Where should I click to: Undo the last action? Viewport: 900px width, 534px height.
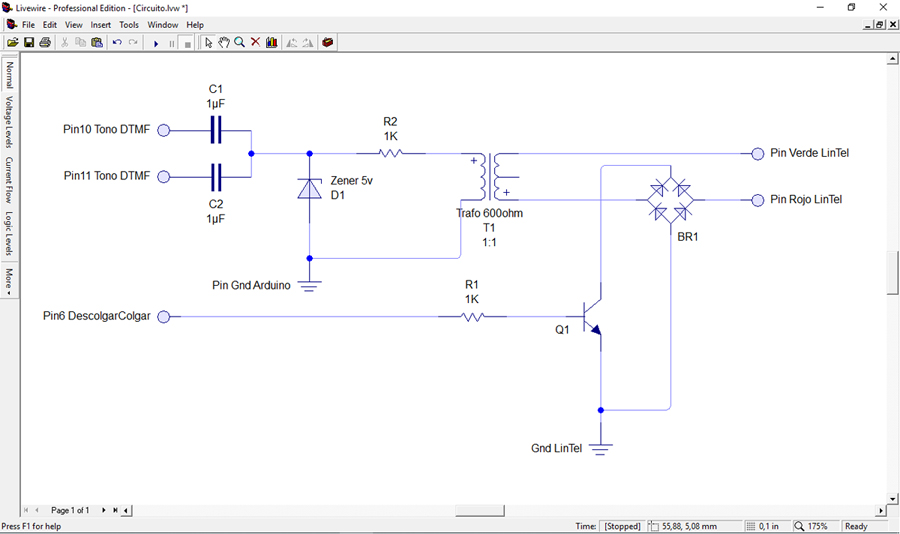tap(117, 42)
